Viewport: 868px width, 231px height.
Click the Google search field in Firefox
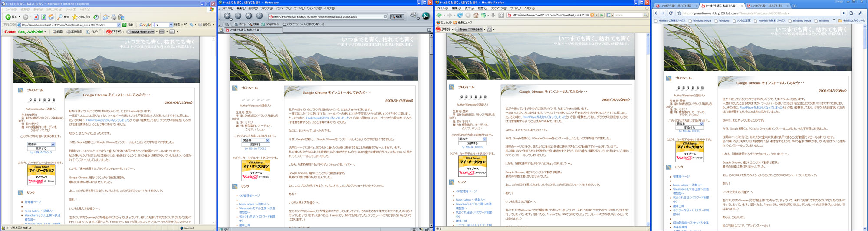click(627, 15)
